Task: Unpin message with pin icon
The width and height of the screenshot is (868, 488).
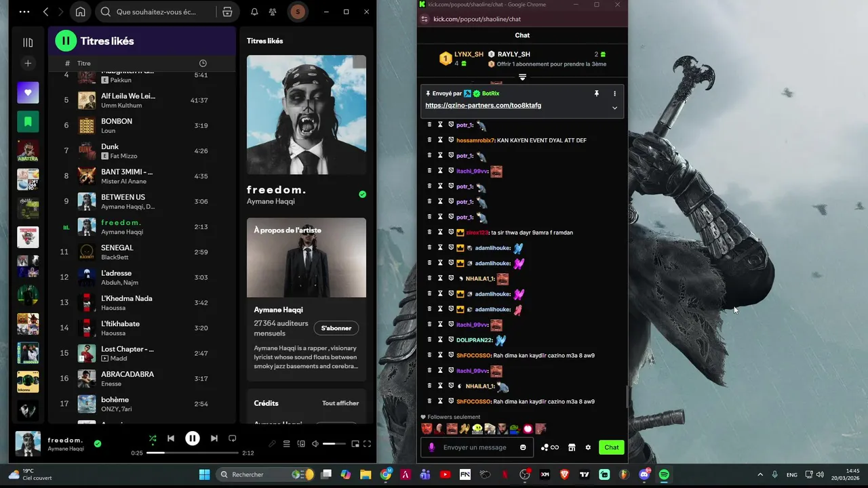Action: [x=597, y=94]
